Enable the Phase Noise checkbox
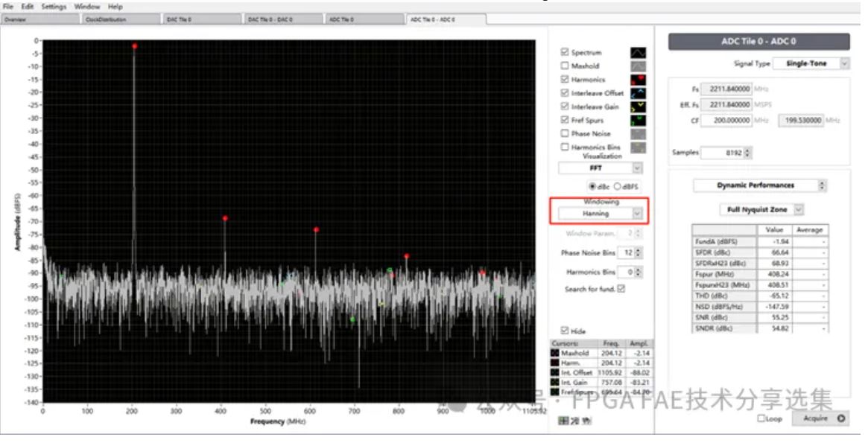This screenshot has height=443, width=868. [565, 134]
